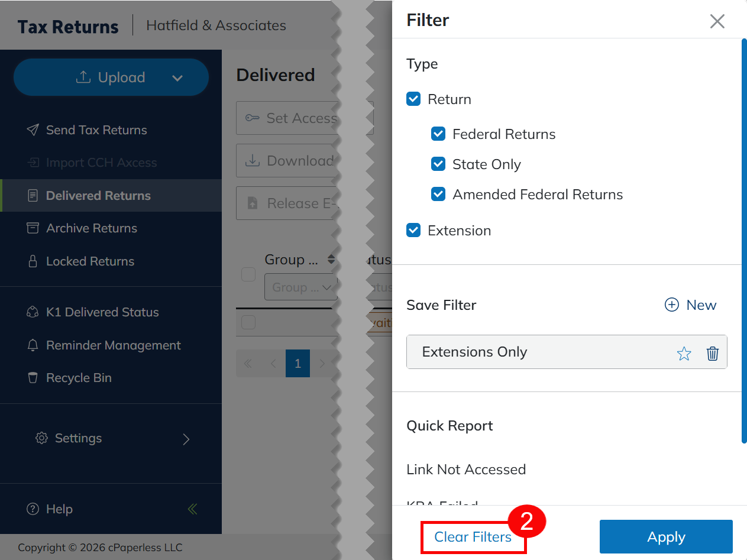Delete the Extensions Only saved filter
The image size is (747, 560).
pyautogui.click(x=713, y=354)
